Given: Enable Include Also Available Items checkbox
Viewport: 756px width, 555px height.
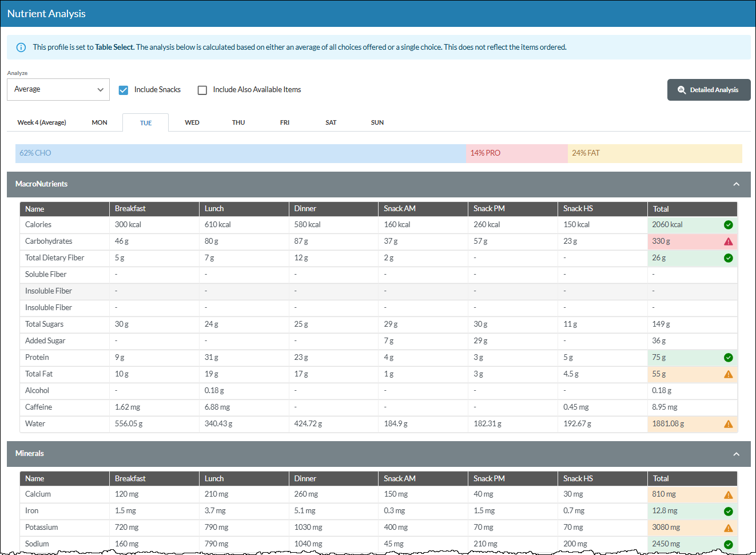Looking at the screenshot, I should click(x=202, y=90).
